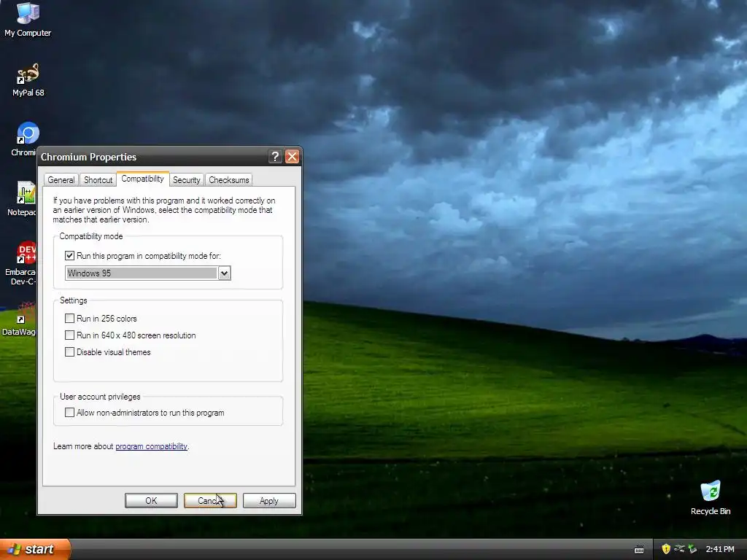747x560 pixels.
Task: Click the OK button
Action: coord(151,500)
